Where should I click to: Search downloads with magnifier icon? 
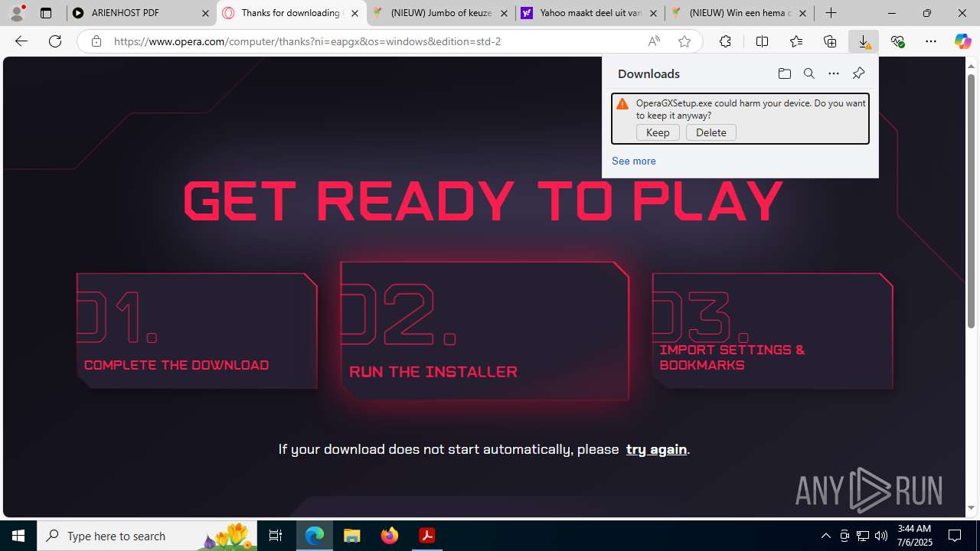808,73
